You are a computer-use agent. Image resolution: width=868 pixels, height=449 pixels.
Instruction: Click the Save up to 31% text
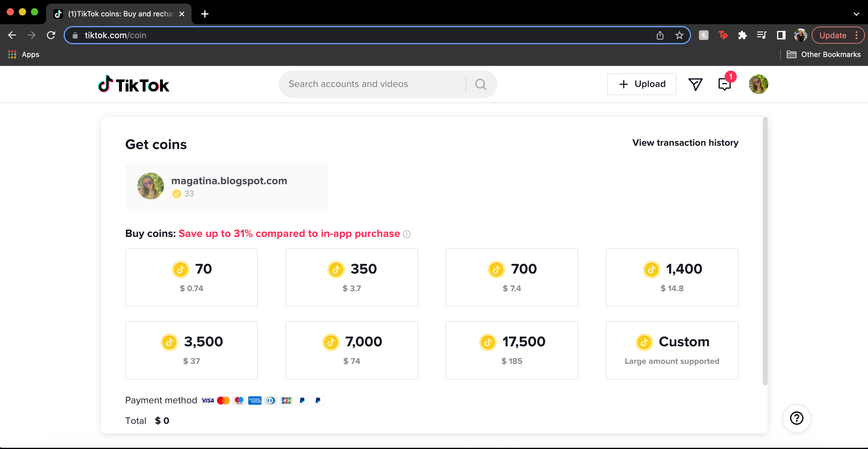tap(289, 233)
